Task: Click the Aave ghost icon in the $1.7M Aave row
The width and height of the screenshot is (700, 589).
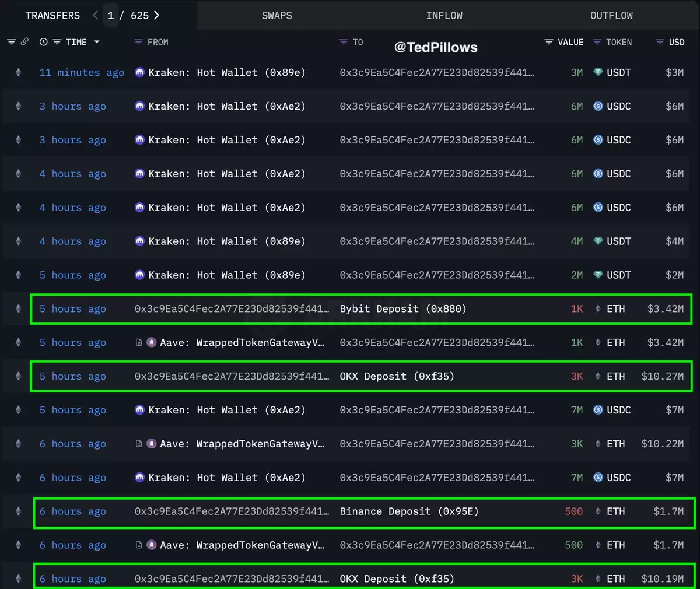Action: pos(151,545)
